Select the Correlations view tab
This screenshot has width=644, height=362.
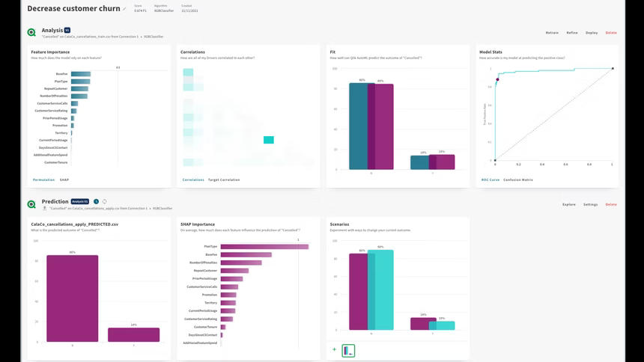pos(193,180)
